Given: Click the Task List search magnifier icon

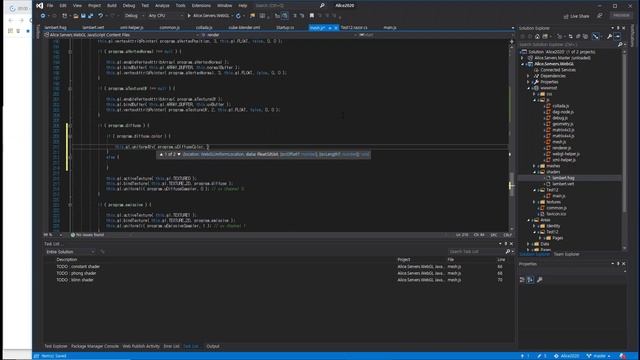Looking at the screenshot, I should tap(508, 251).
